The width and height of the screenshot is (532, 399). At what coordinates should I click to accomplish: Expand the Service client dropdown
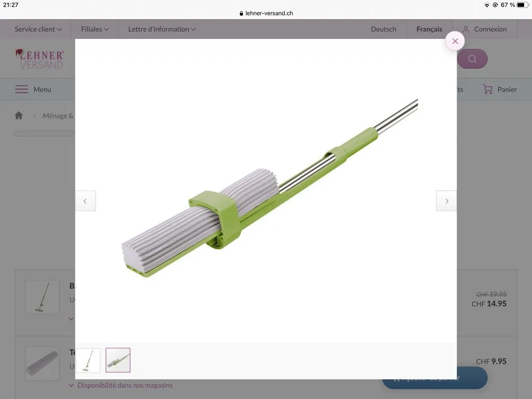pos(38,29)
